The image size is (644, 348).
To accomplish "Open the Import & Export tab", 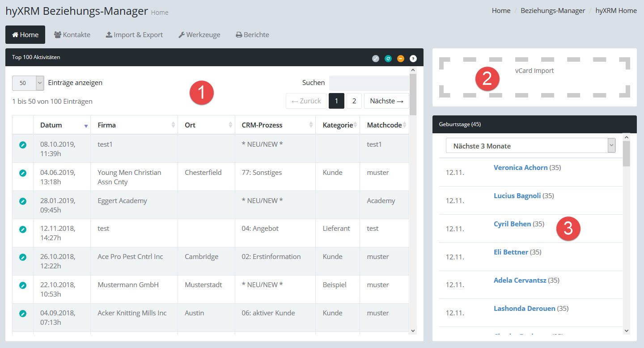I will tap(134, 35).
